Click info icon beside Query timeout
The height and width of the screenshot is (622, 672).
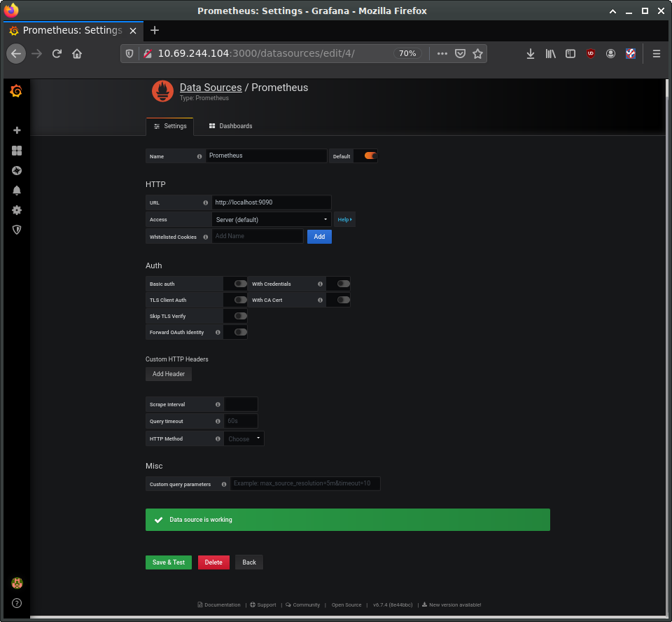(x=218, y=421)
